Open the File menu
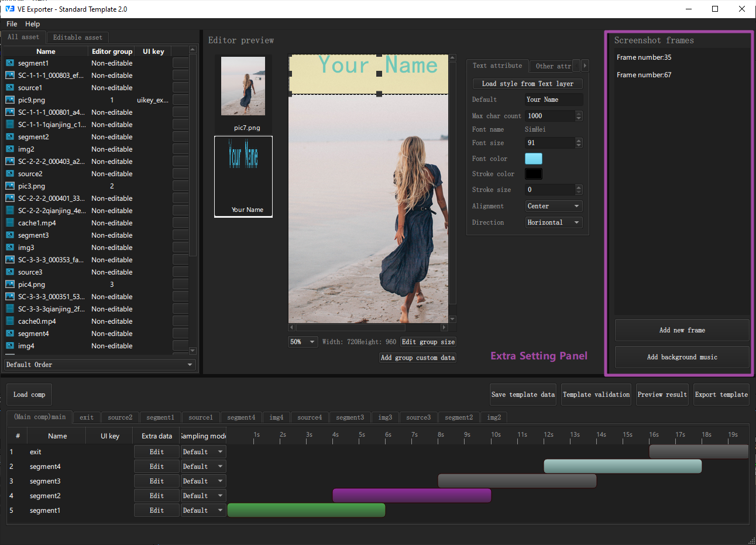 pyautogui.click(x=12, y=24)
